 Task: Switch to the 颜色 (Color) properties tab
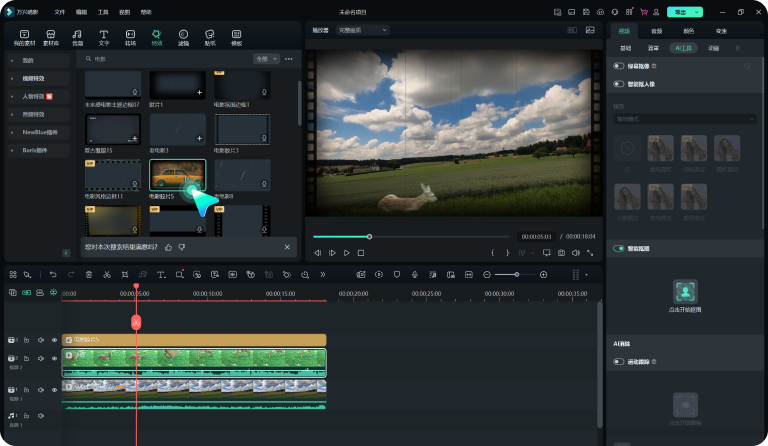click(688, 31)
